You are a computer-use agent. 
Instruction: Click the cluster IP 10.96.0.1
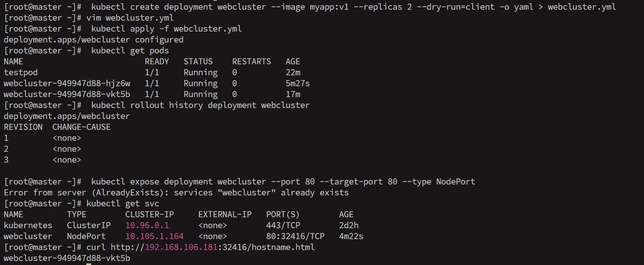click(147, 225)
